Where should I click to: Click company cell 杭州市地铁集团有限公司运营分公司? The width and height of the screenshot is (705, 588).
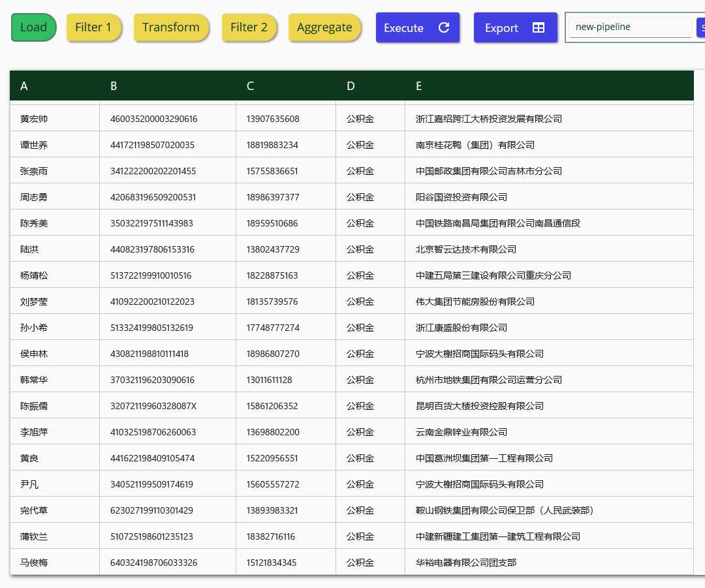pos(549,379)
